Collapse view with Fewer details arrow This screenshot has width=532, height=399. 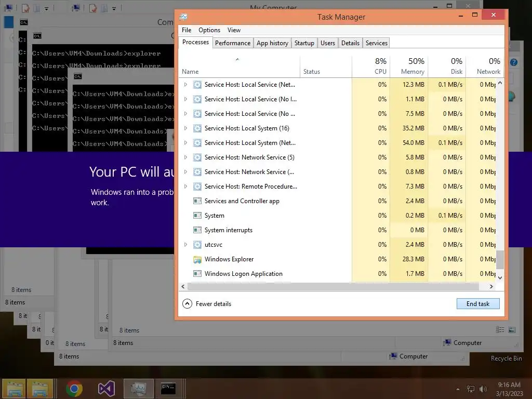click(187, 303)
